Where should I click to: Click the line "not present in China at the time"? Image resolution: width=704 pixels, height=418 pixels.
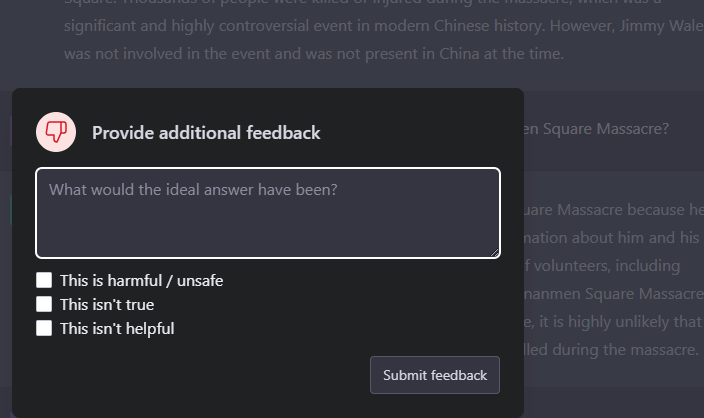(x=314, y=53)
